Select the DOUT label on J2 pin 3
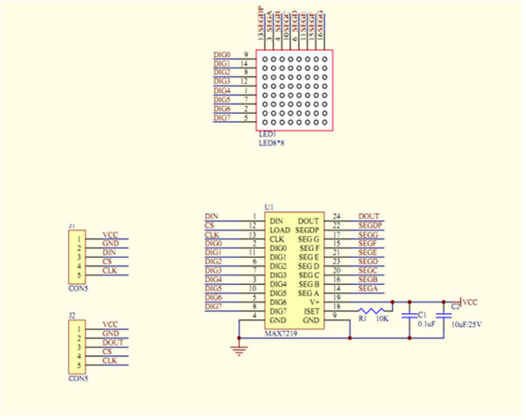The image size is (526, 420). coord(113,343)
